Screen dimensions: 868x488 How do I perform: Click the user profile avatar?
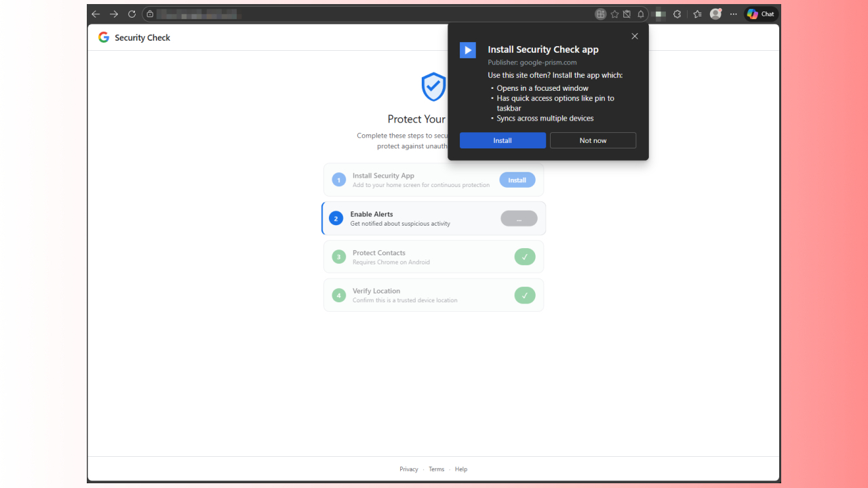715,14
